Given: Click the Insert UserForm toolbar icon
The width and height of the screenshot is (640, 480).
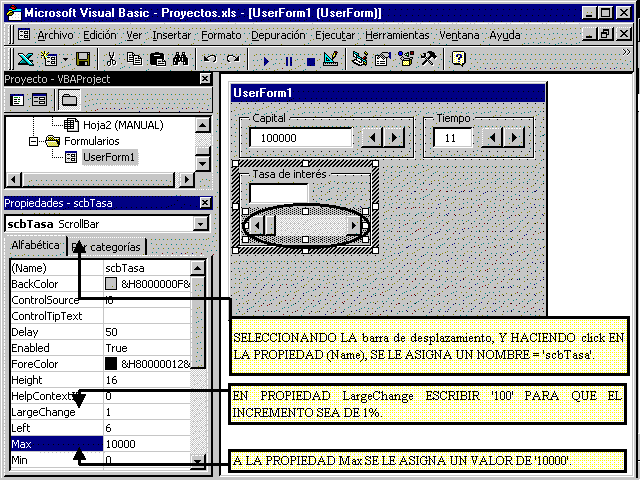Looking at the screenshot, I should tap(49, 60).
